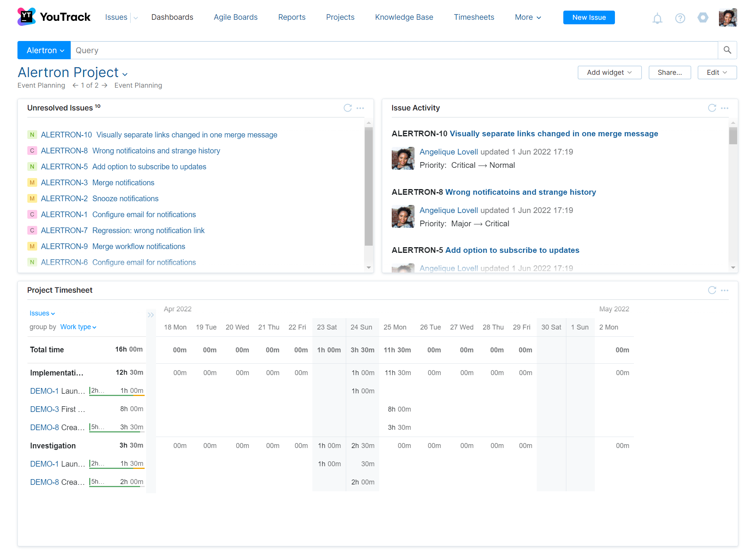
Task: Click inside the Query search field
Action: point(228,50)
